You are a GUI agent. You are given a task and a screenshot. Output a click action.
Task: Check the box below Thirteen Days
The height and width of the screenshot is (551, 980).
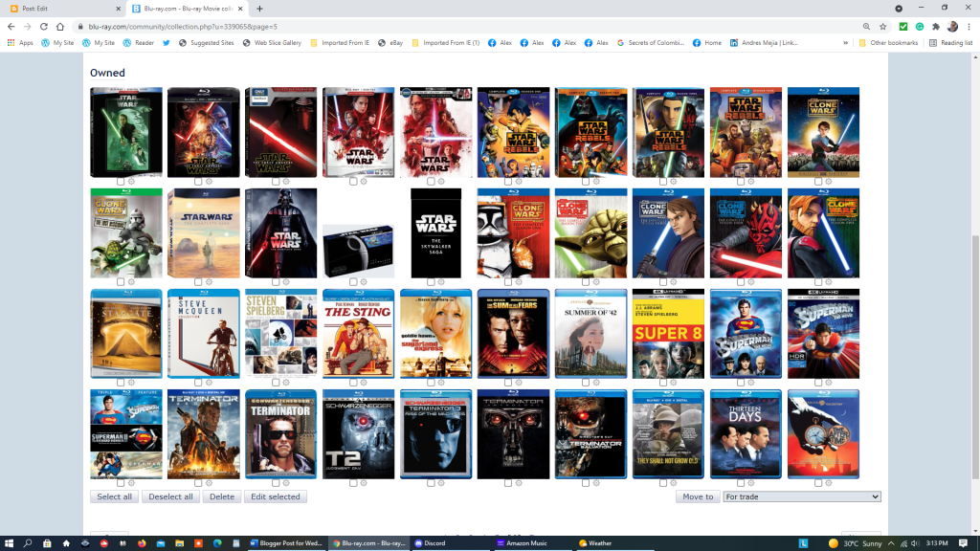(x=741, y=483)
